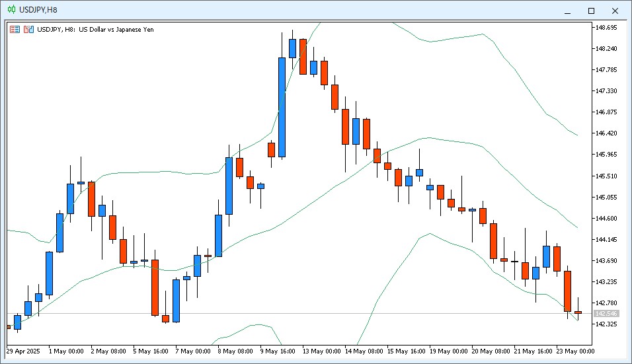Click the '14 May 08:00' time axis label
This screenshot has height=364, width=632.
pos(364,351)
